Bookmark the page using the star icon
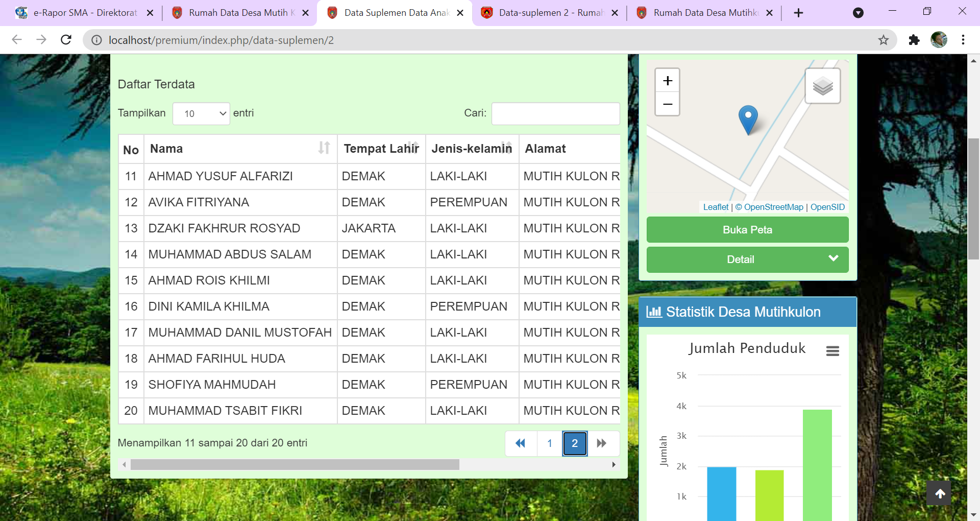The image size is (980, 521). (x=883, y=40)
